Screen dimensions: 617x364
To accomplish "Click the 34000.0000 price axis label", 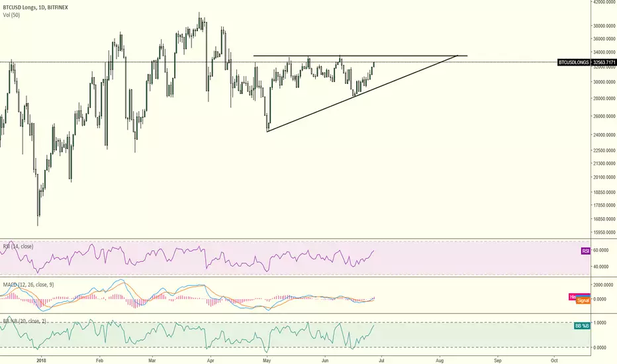I will (604, 52).
